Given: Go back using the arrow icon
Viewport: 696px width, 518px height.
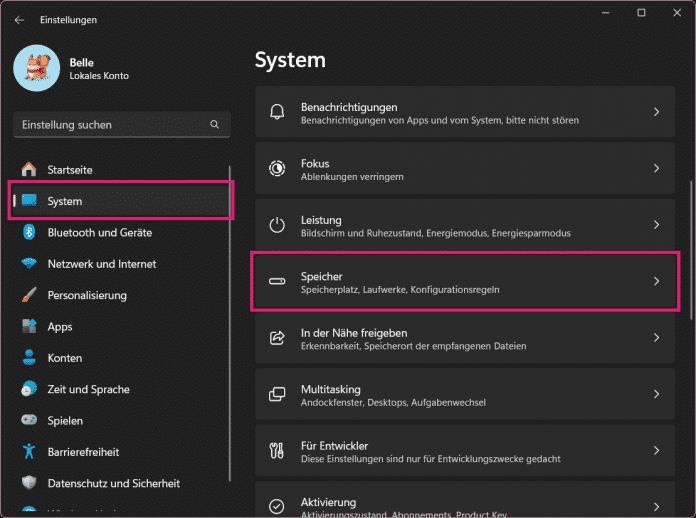Looking at the screenshot, I should tap(19, 19).
